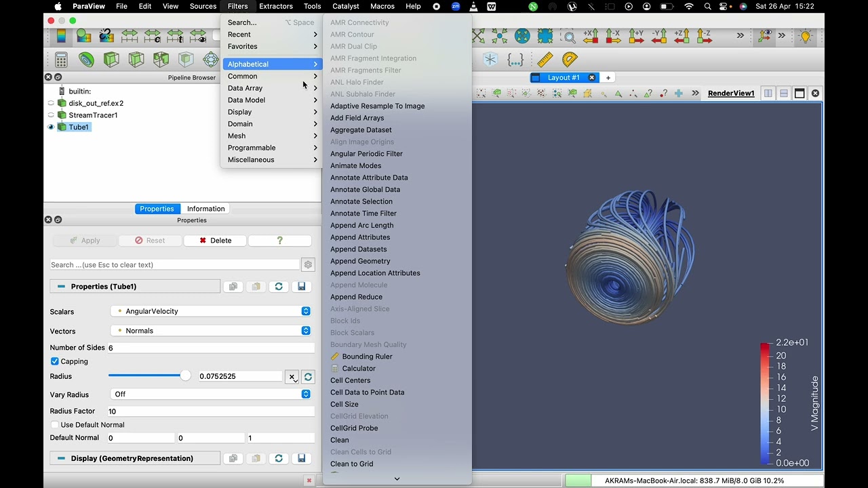
Task: Show StreamTracer1 via its eye icon
Action: click(50, 115)
